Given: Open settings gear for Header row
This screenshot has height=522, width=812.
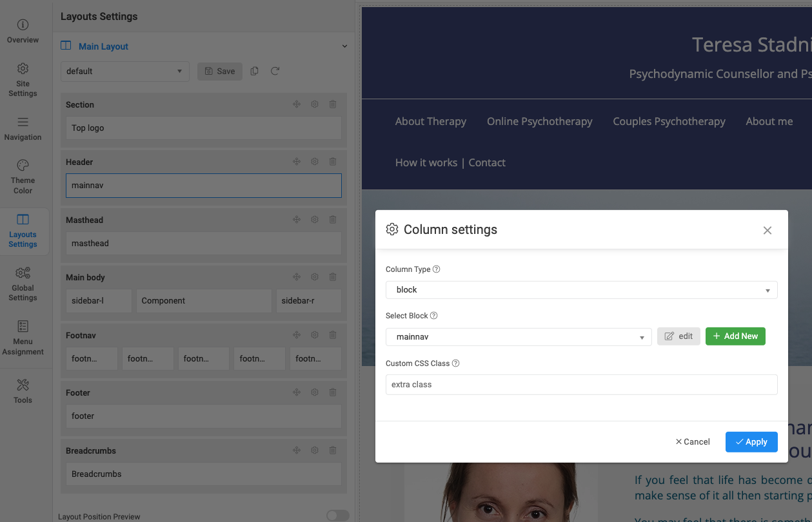Looking at the screenshot, I should [x=315, y=162].
